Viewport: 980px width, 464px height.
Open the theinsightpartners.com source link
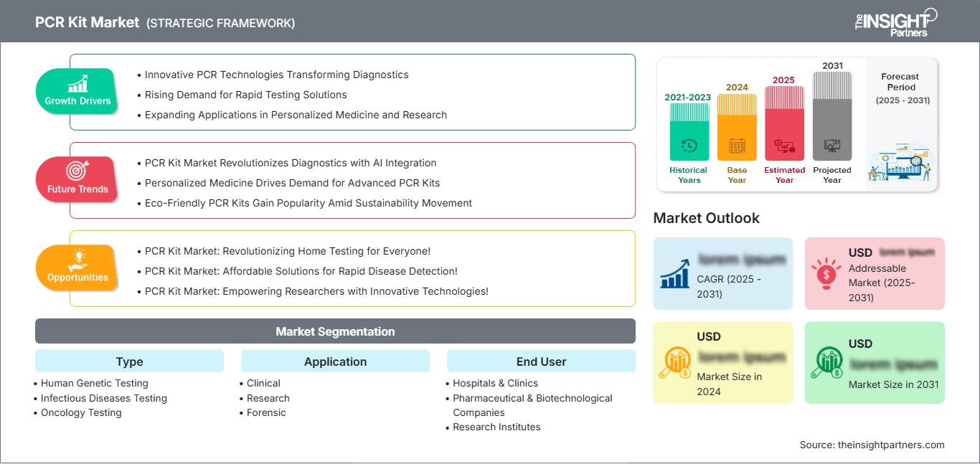(892, 445)
